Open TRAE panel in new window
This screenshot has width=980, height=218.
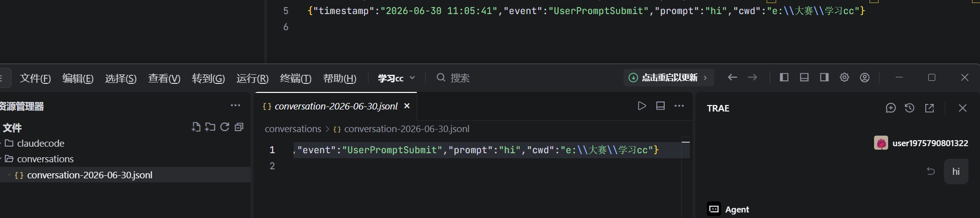coord(929,108)
